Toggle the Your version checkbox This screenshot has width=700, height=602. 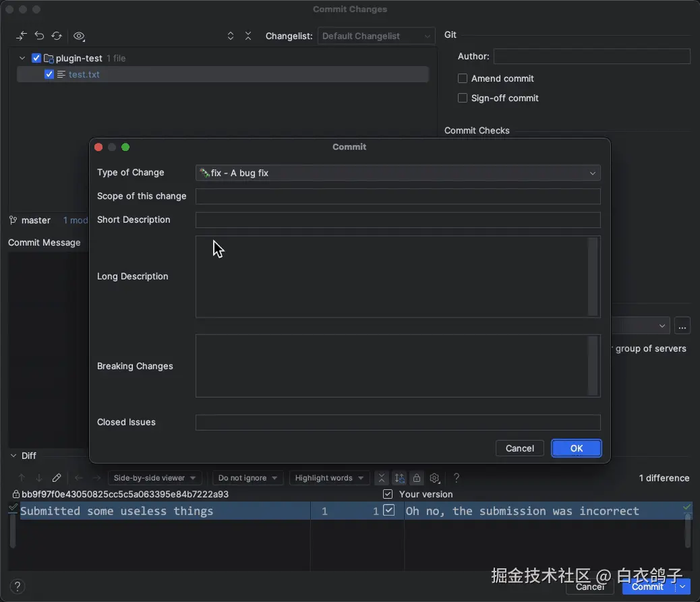[388, 494]
